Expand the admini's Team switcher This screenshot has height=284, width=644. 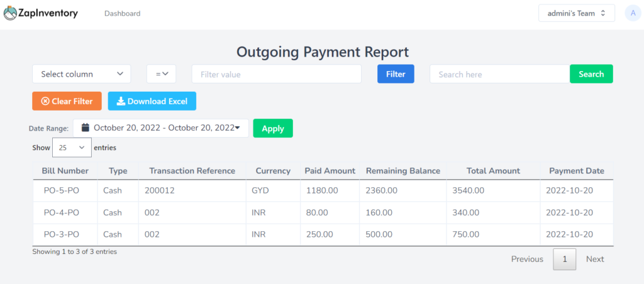click(577, 13)
